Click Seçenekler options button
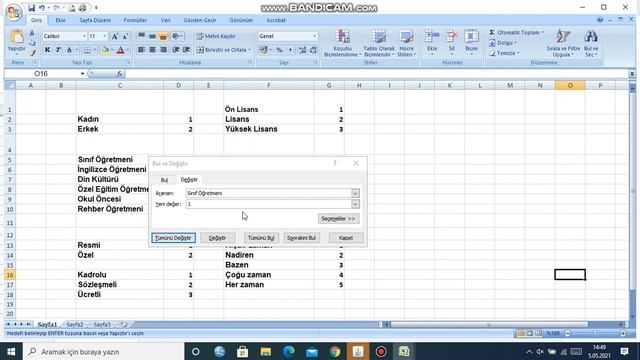The image size is (640, 360). (338, 219)
